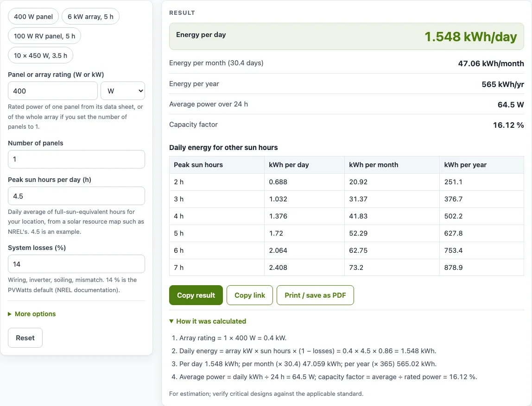Open the W or kW unit dropdown
This screenshot has height=406, width=532.
tap(123, 91)
